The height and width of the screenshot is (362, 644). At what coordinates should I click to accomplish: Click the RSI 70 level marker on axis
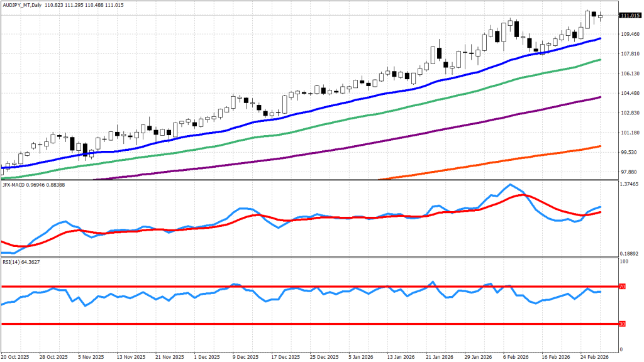[x=621, y=287]
